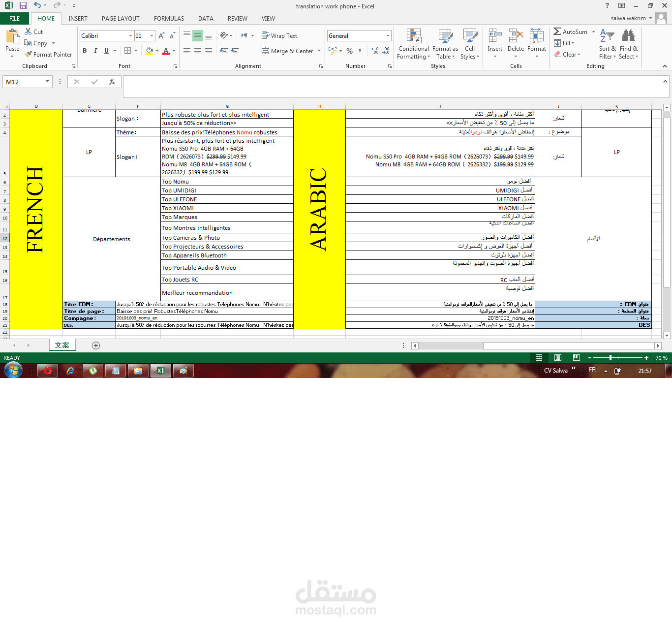Click the Cut scissors command
This screenshot has height=630, width=672.
point(34,31)
